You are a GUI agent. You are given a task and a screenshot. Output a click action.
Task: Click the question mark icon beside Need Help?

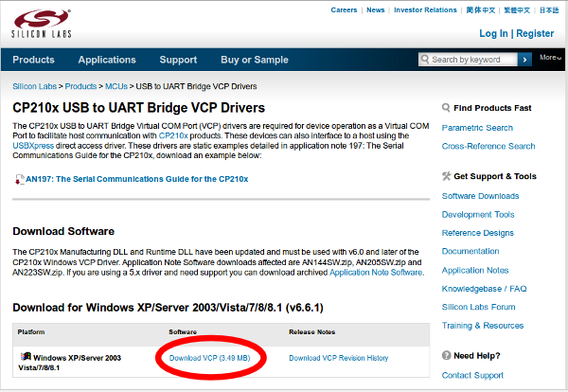446,355
